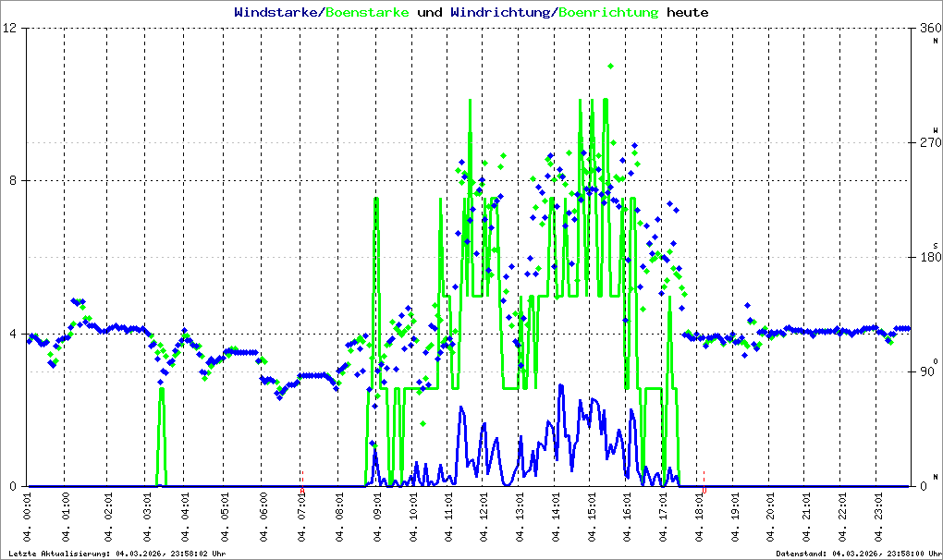Click time label '04. 13:01'
This screenshot has width=943, height=560.
click(520, 517)
